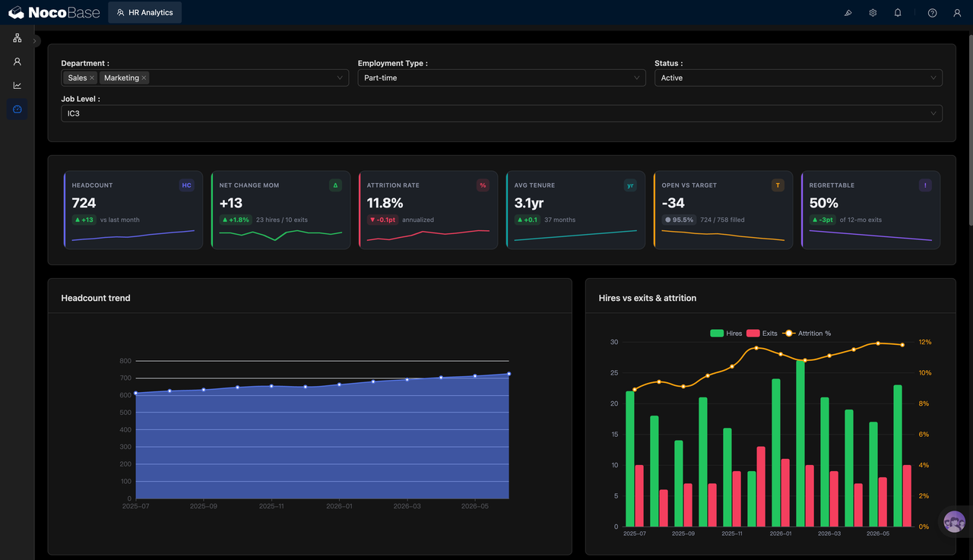Click the tallest red Exits bar
This screenshot has width=973, height=560.
[761, 486]
